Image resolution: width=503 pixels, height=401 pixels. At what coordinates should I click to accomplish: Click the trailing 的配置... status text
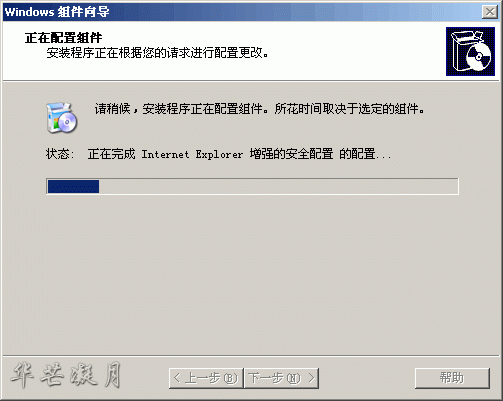click(x=365, y=154)
